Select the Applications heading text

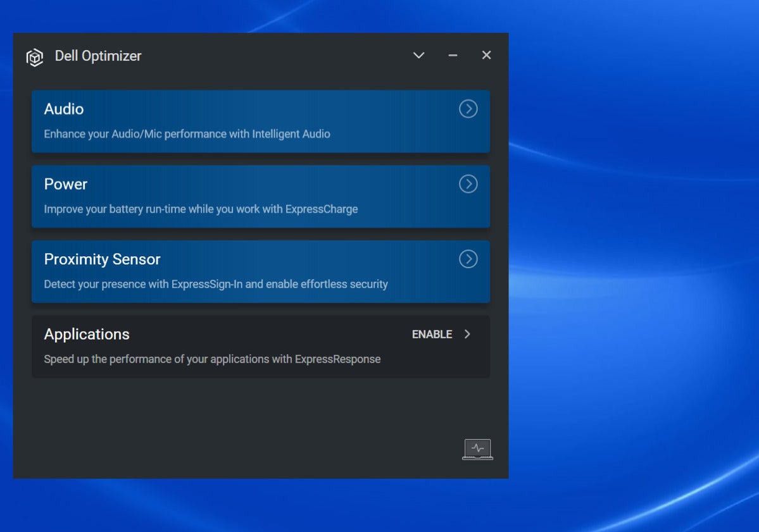(x=87, y=335)
